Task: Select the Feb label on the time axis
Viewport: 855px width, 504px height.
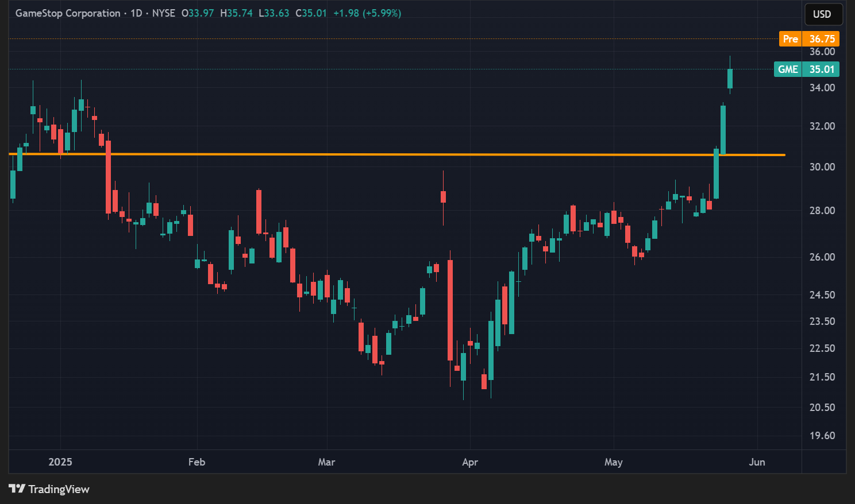Action: click(196, 462)
